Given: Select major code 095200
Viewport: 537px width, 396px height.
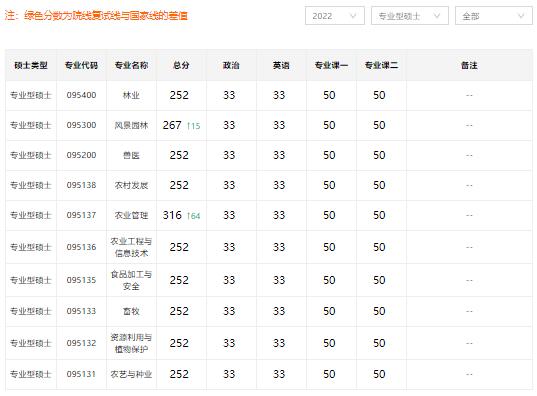Looking at the screenshot, I should pyautogui.click(x=81, y=155).
